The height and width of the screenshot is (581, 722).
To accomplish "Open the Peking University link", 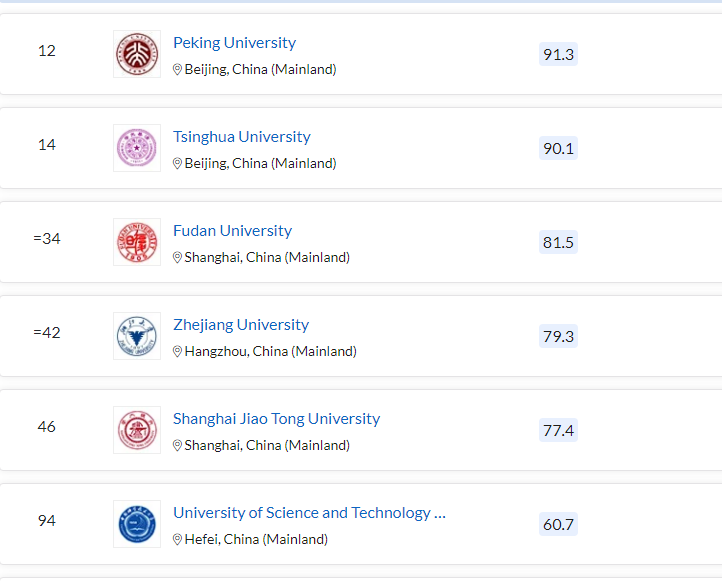I will (x=234, y=43).
